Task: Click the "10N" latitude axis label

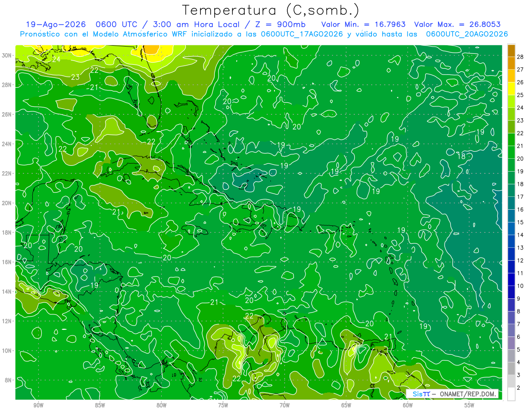Action: pos(7,351)
